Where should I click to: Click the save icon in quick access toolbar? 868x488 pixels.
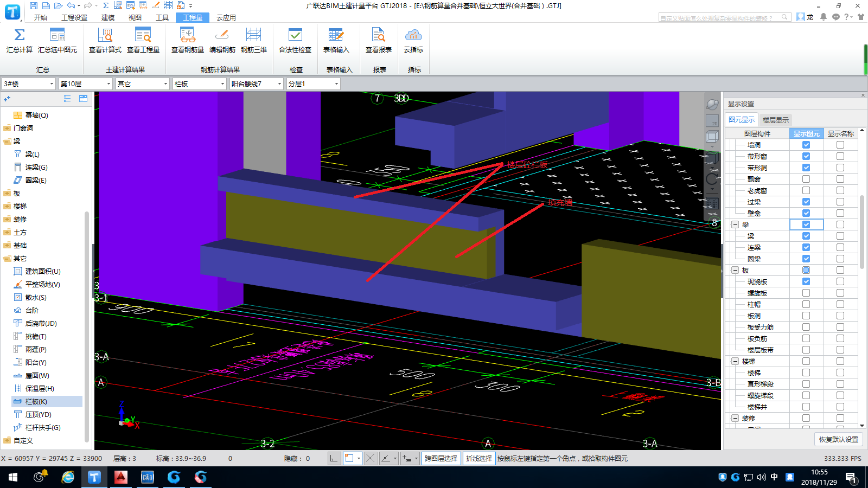click(34, 5)
